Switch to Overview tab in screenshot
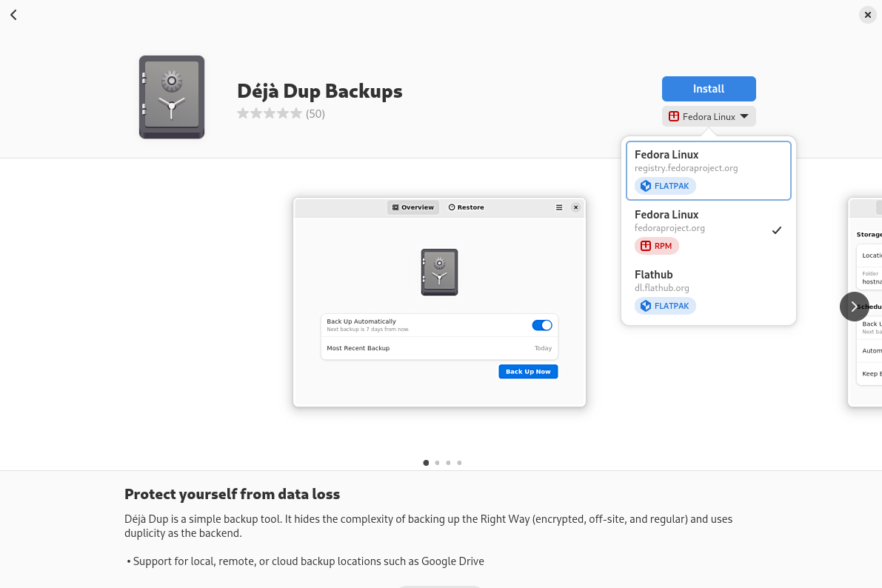Image resolution: width=882 pixels, height=588 pixels. pos(413,207)
